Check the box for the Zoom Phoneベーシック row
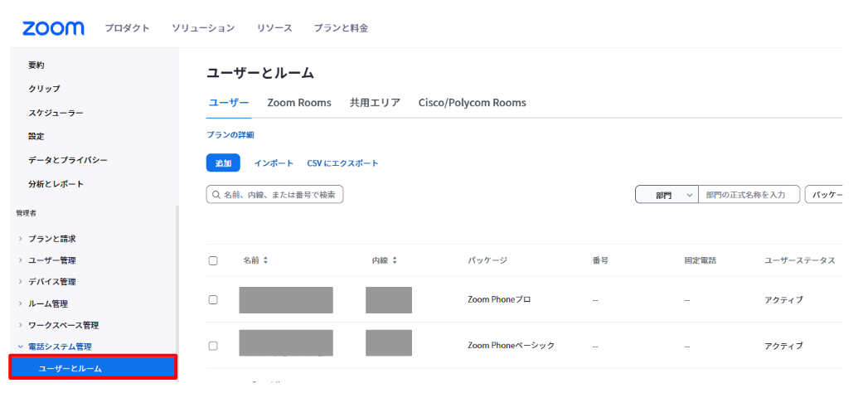 point(213,346)
